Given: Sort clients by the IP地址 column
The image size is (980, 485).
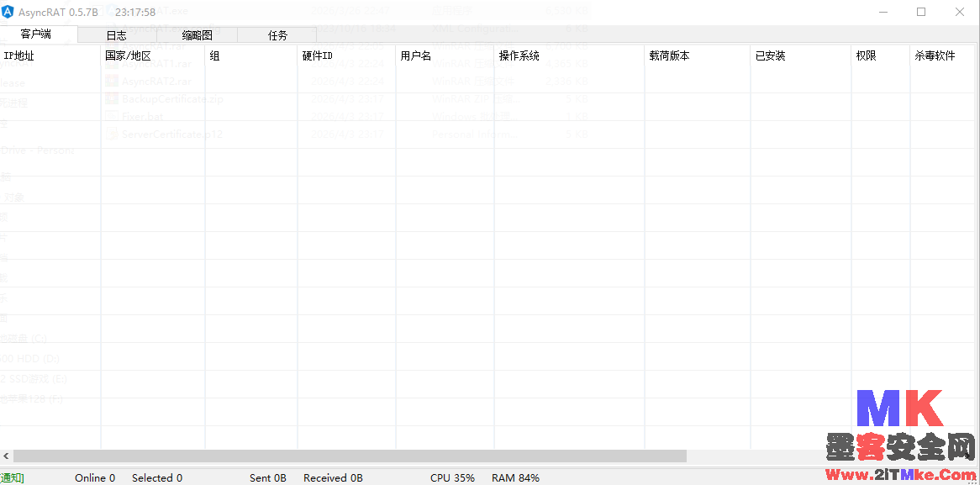Looking at the screenshot, I should coord(18,55).
